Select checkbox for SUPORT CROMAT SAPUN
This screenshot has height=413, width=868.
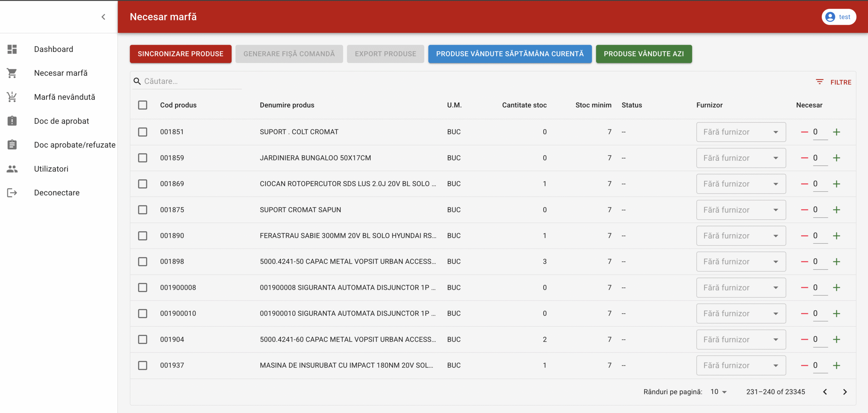pyautogui.click(x=143, y=210)
